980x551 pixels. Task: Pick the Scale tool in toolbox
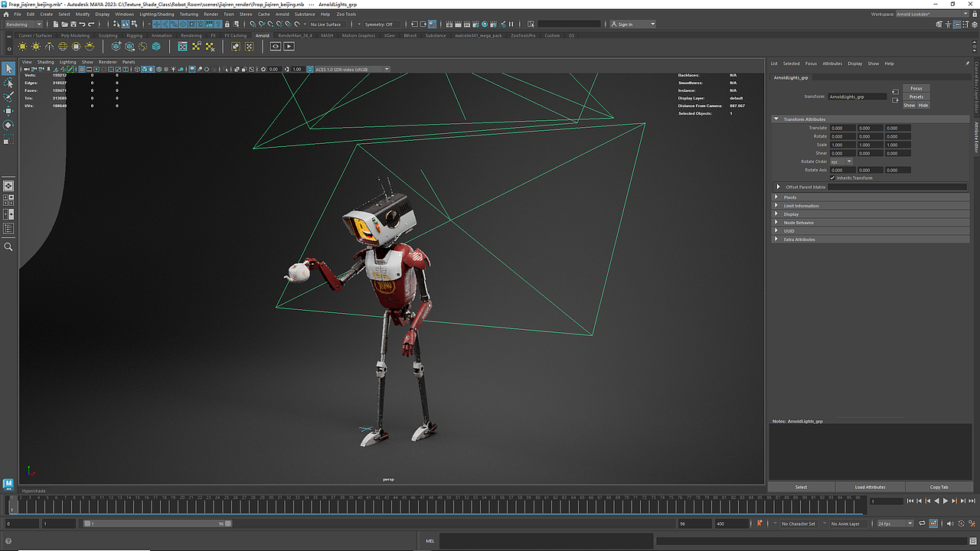(x=8, y=140)
